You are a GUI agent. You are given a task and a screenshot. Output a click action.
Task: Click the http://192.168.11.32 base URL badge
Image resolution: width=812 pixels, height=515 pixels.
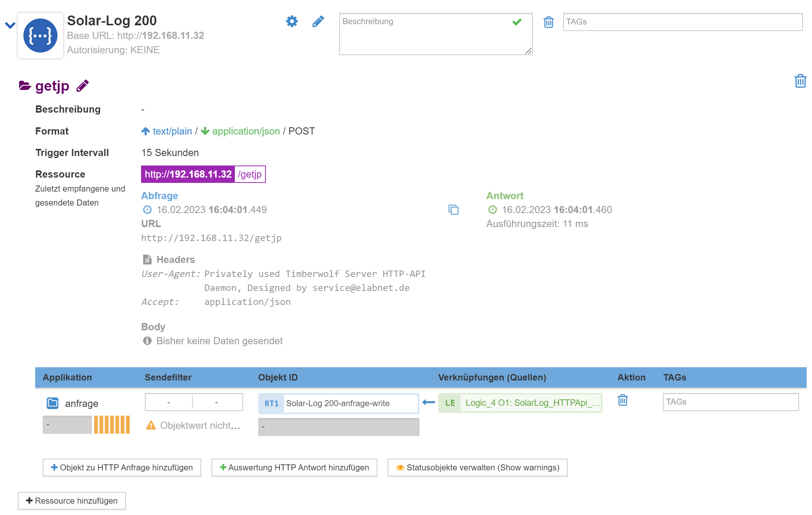pos(188,174)
